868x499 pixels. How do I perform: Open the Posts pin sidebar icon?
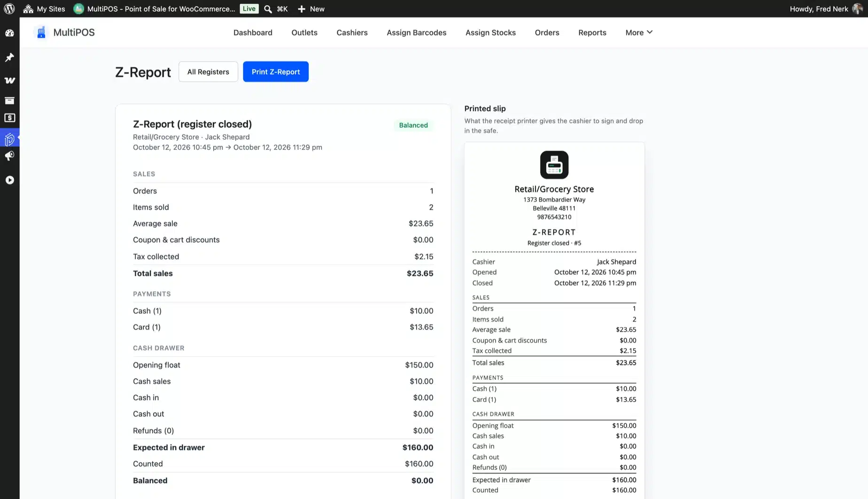(9, 57)
